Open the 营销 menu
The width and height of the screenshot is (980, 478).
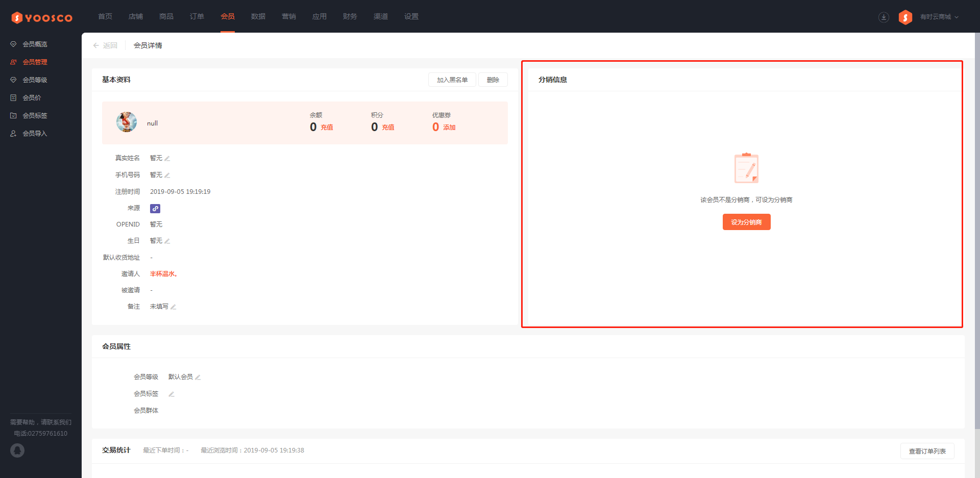pos(289,16)
